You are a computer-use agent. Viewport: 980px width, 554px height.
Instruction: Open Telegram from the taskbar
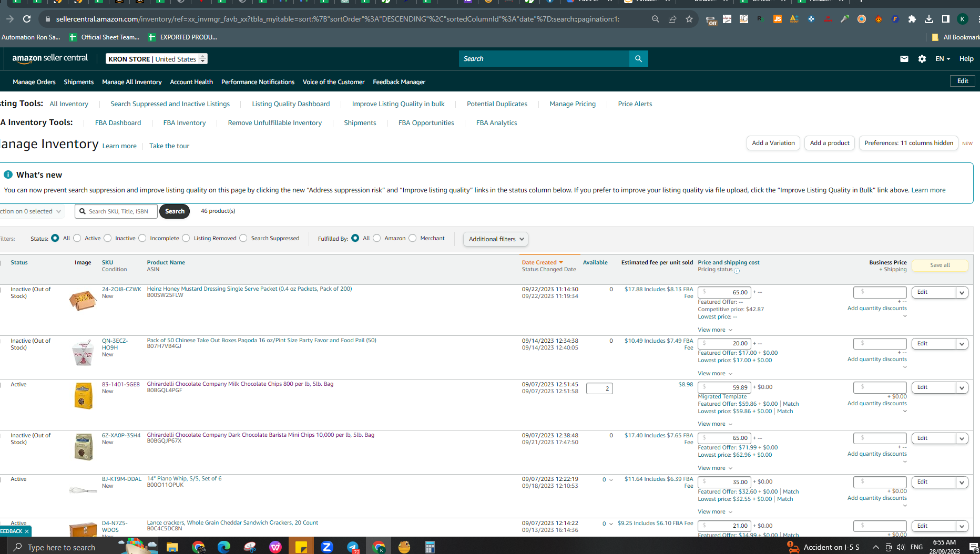(x=353, y=547)
